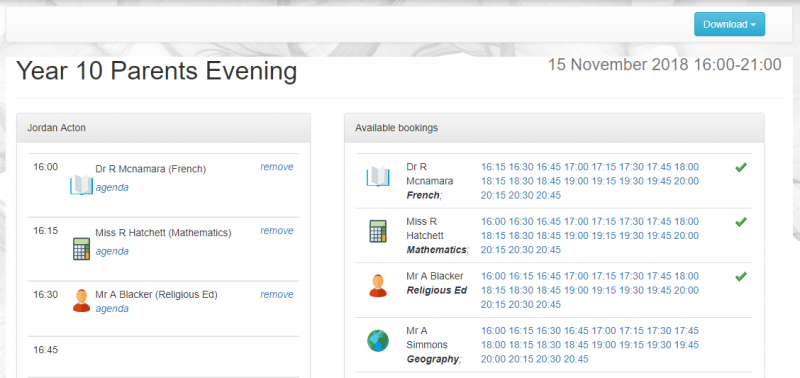Viewport: 800px width, 378px height.
Task: Click the Mathematics subject label in Available bookings
Action: [x=437, y=250]
